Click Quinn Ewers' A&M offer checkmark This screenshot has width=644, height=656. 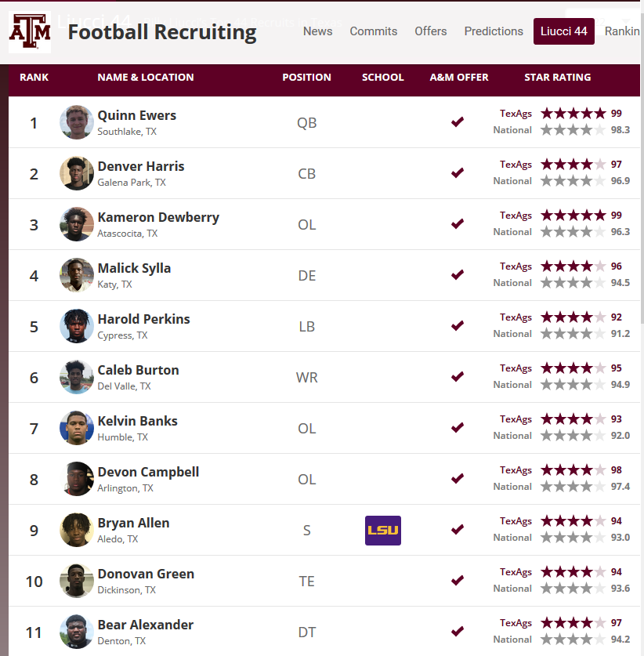(x=458, y=122)
